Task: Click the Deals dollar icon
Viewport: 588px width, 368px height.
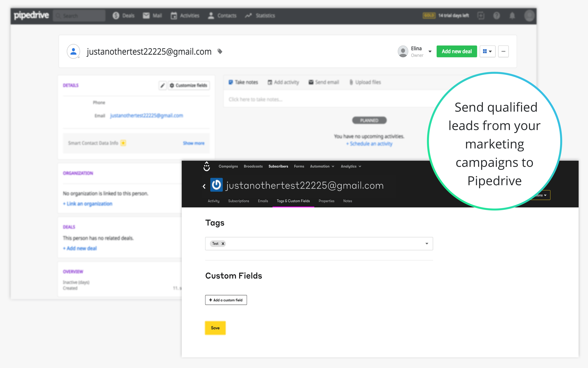Action: pyautogui.click(x=116, y=16)
